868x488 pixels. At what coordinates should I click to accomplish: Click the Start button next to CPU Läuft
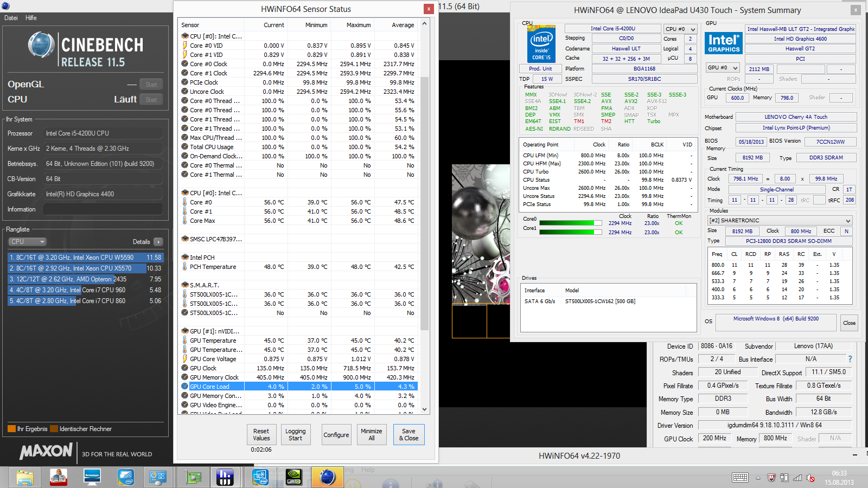point(151,99)
